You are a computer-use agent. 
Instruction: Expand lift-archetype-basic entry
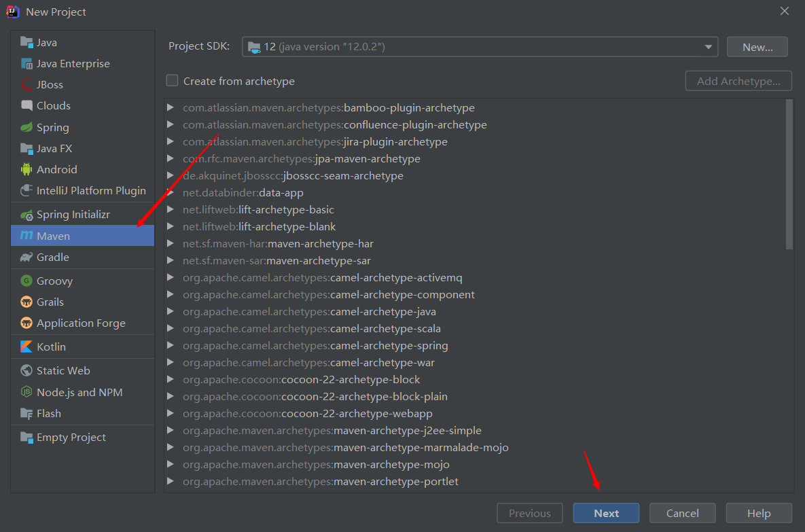click(171, 209)
